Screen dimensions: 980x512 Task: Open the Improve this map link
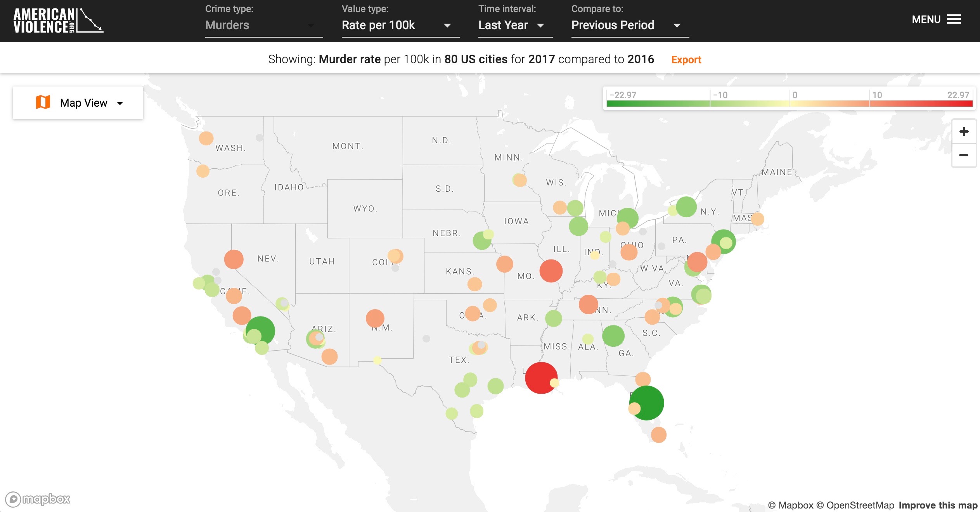coord(938,505)
